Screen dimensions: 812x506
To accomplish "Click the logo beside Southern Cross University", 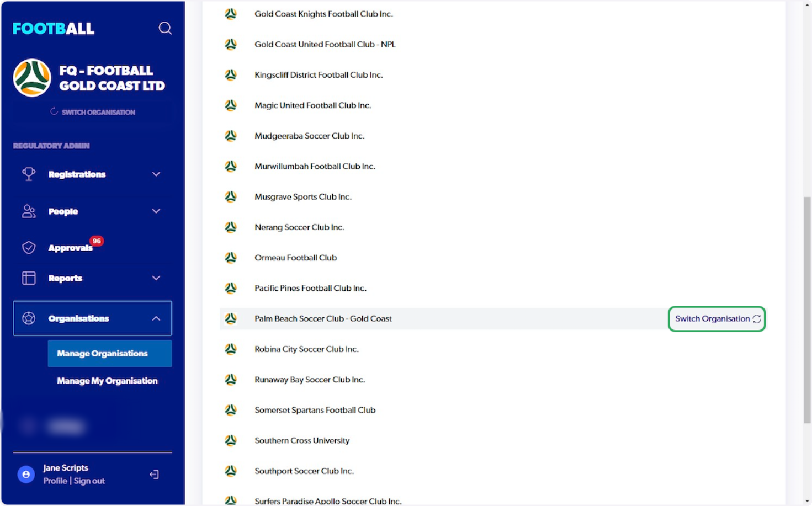I will click(x=231, y=440).
